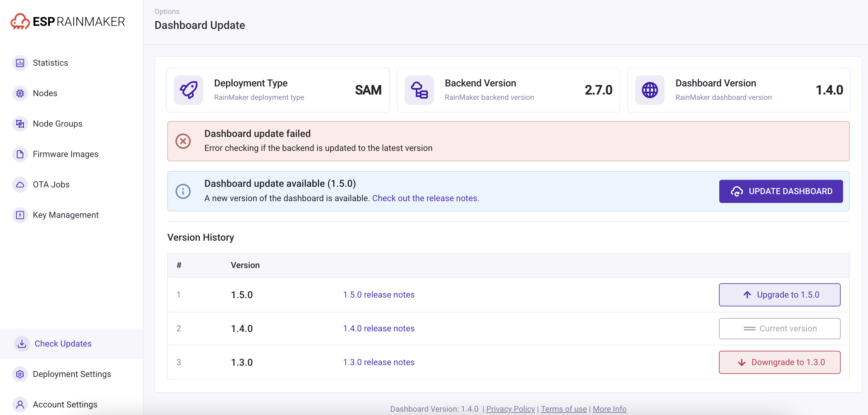Click the Nodes chip icon
The height and width of the screenshot is (415, 868).
20,93
